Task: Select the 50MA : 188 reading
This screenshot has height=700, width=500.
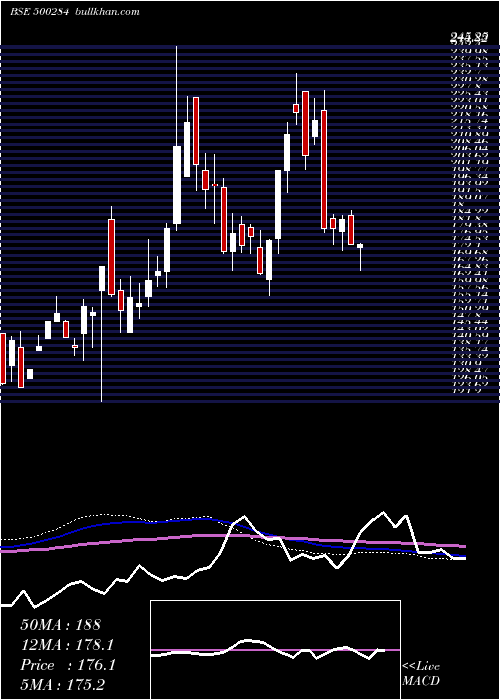Action: pyautogui.click(x=61, y=625)
